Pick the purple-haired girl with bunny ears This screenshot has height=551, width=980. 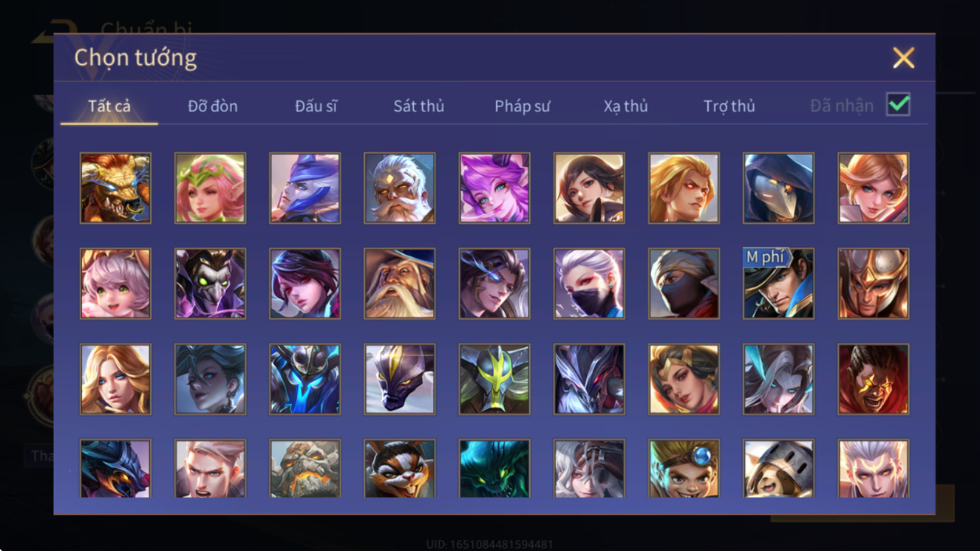[494, 188]
